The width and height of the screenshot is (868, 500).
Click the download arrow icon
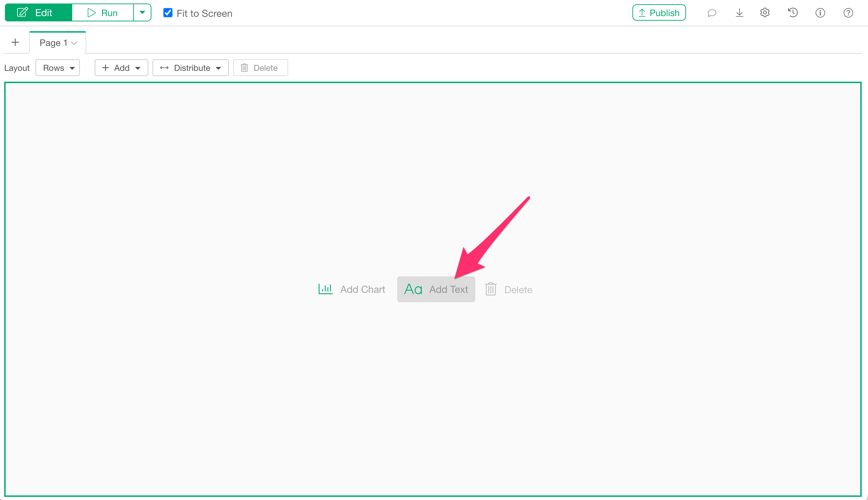click(x=739, y=13)
